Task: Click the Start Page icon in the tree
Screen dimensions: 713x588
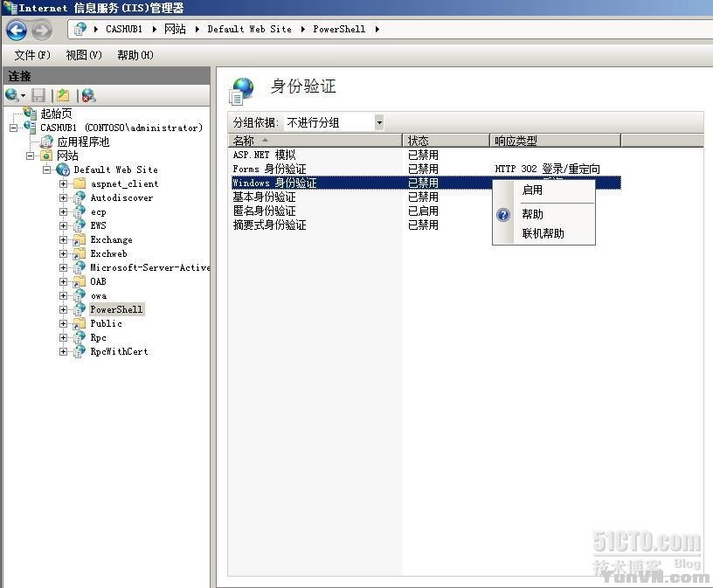Action: point(31,113)
